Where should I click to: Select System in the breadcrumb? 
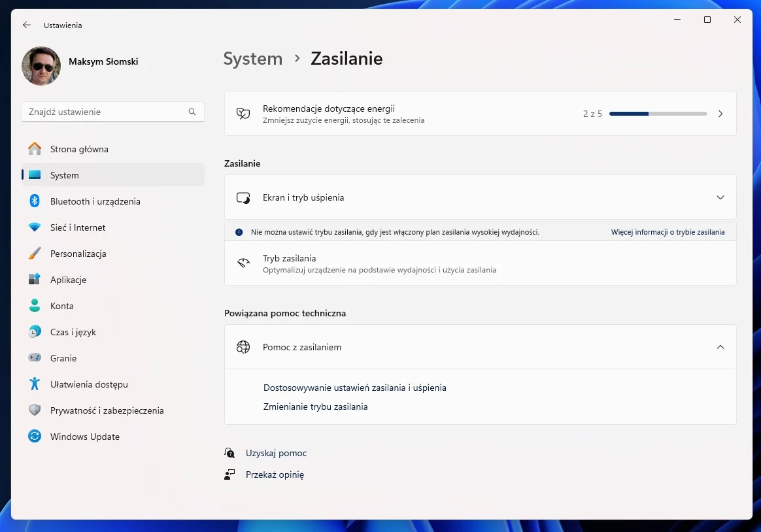[252, 58]
